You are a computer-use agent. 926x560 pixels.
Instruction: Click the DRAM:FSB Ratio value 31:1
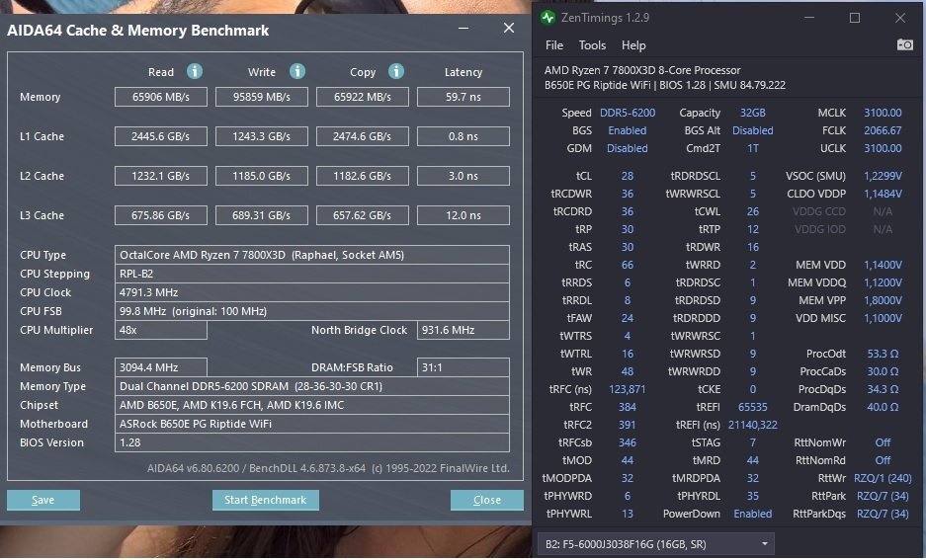[463, 367]
